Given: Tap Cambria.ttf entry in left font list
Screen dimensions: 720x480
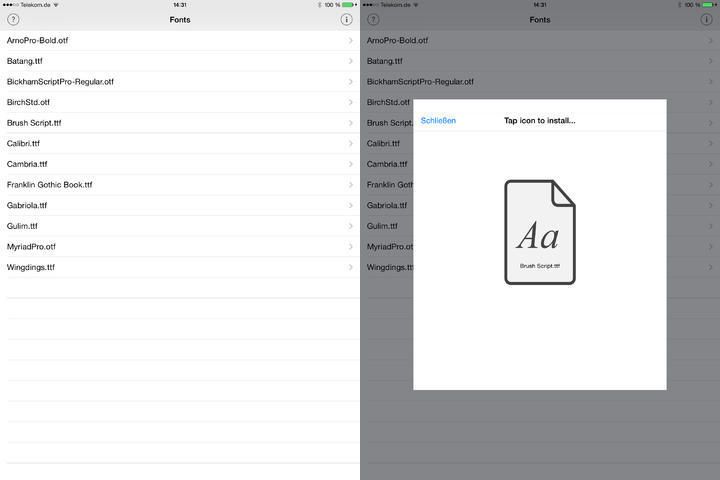Looking at the screenshot, I should tap(27, 164).
